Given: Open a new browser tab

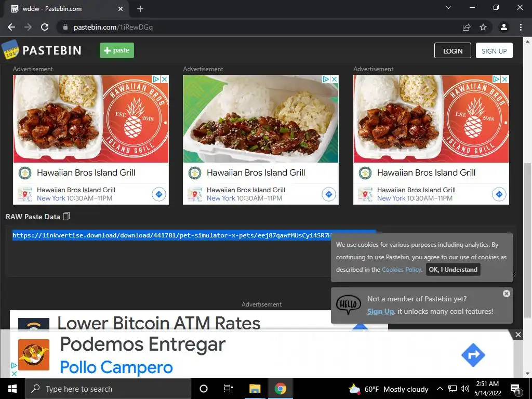Looking at the screenshot, I should (x=140, y=9).
